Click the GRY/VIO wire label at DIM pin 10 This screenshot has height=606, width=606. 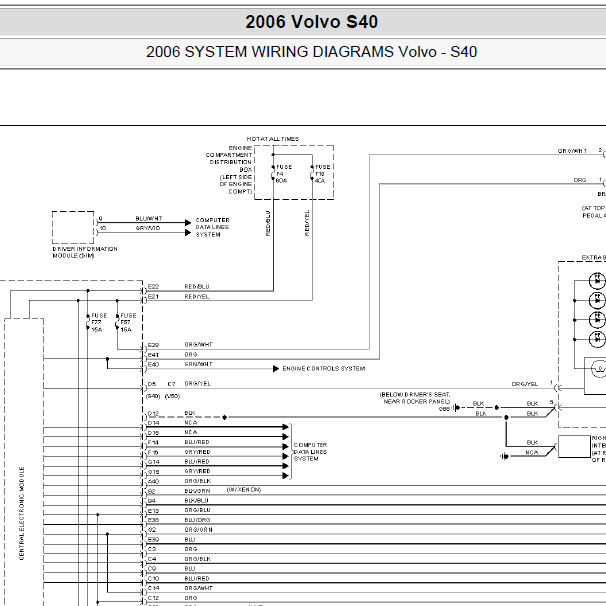click(148, 228)
